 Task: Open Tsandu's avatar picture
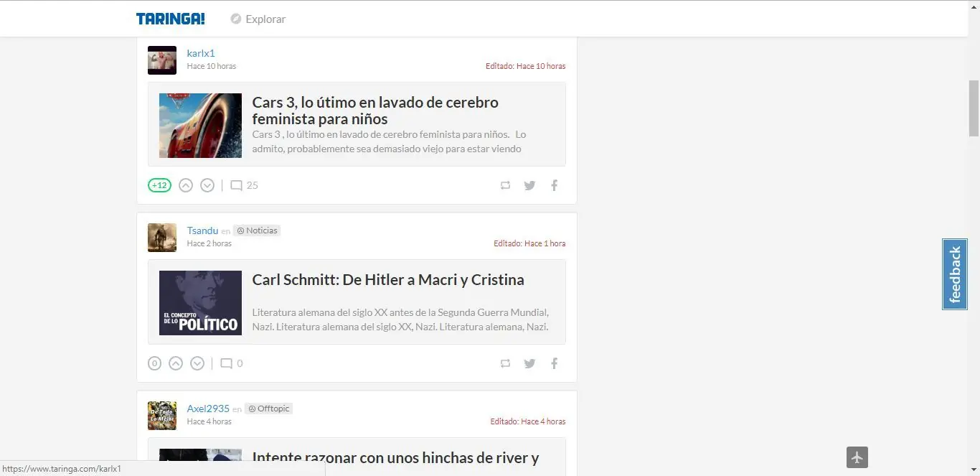pos(162,238)
